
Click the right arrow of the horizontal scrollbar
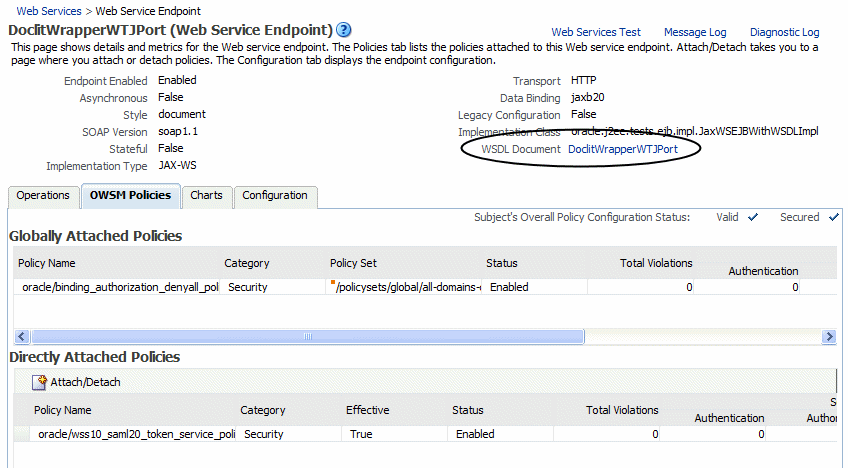pyautogui.click(x=829, y=337)
